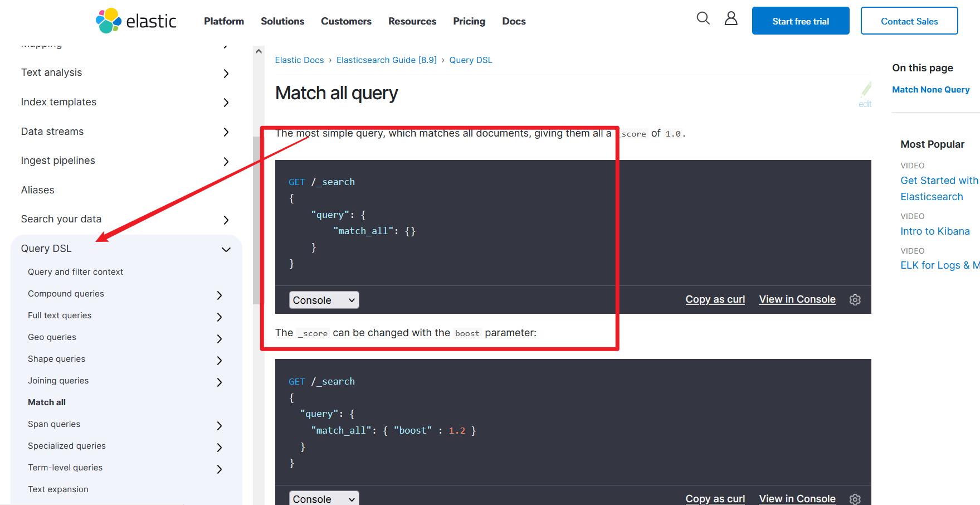Viewport: 980px width, 505px height.
Task: Expand Full text queries chevron
Action: pyautogui.click(x=220, y=317)
